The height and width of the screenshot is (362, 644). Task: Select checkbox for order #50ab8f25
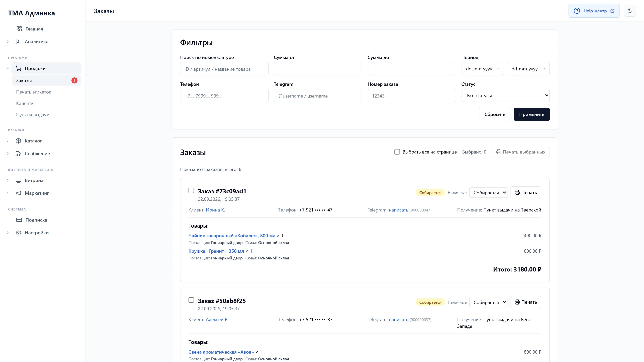[x=191, y=300]
